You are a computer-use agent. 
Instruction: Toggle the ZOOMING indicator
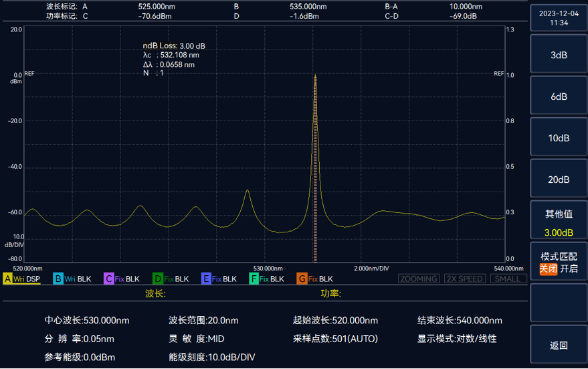click(x=419, y=279)
